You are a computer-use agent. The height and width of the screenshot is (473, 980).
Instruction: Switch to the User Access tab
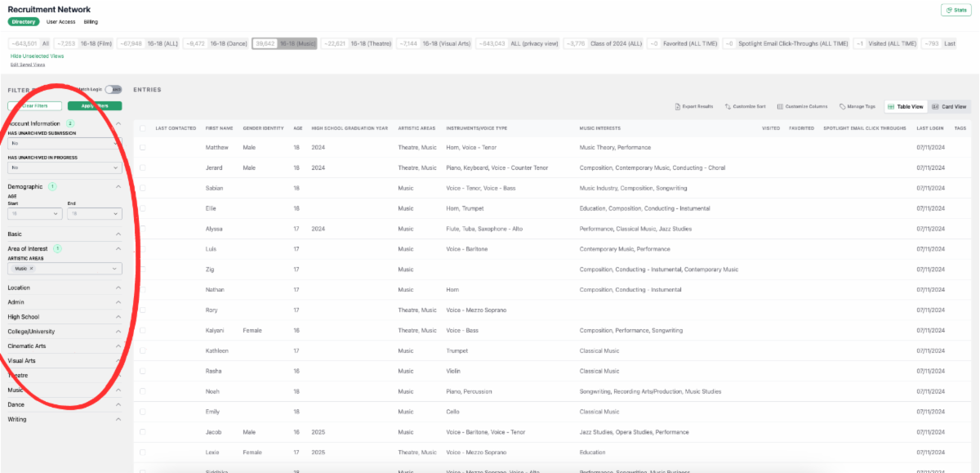pyautogui.click(x=61, y=22)
